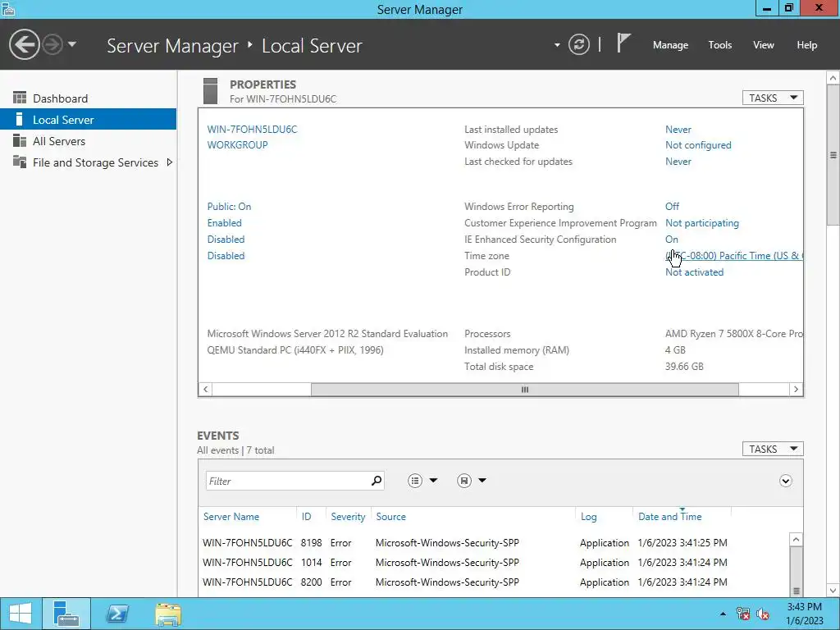Open the Tools menu
This screenshot has width=840, height=630.
tap(719, 45)
